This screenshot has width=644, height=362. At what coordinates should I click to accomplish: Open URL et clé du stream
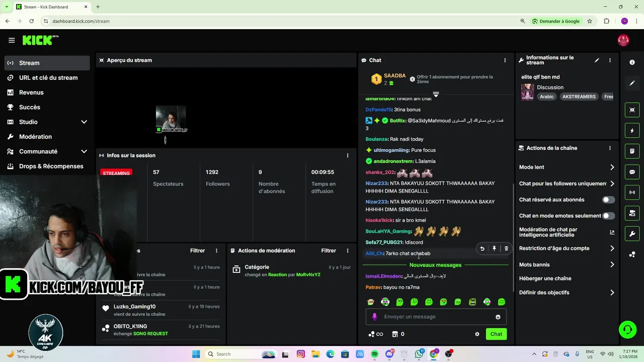point(47,77)
